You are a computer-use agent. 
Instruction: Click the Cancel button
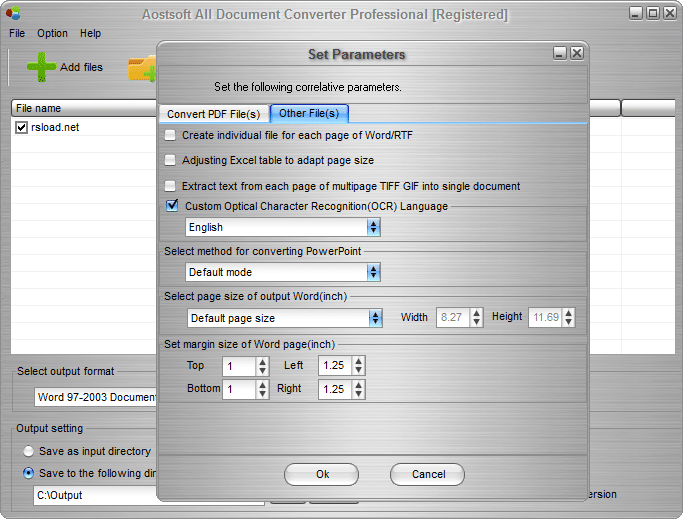pyautogui.click(x=427, y=474)
